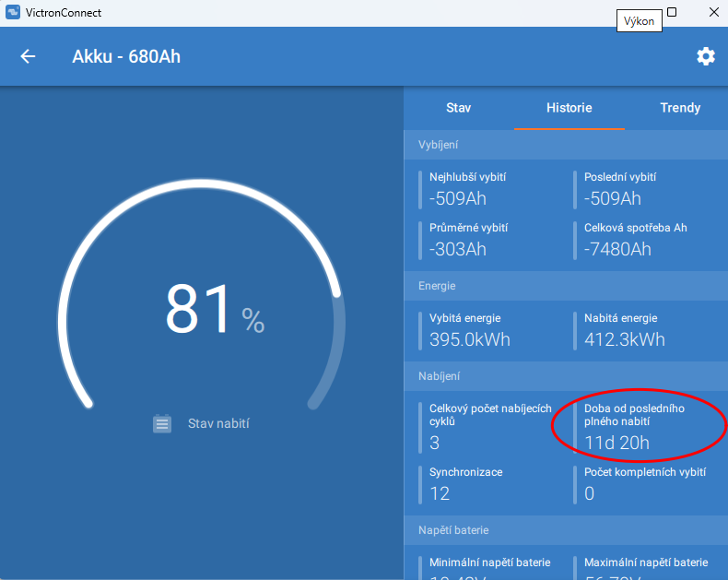The width and height of the screenshot is (728, 580).
Task: Select the Historie tab
Action: (569, 108)
